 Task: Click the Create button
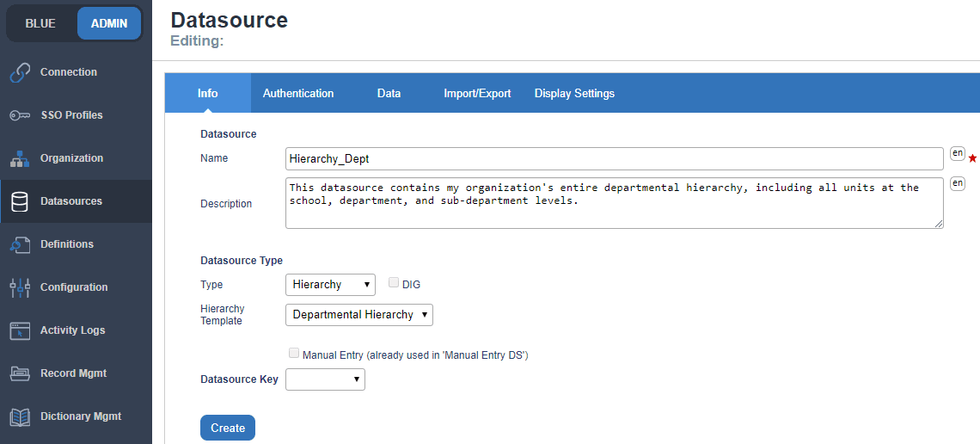[228, 428]
